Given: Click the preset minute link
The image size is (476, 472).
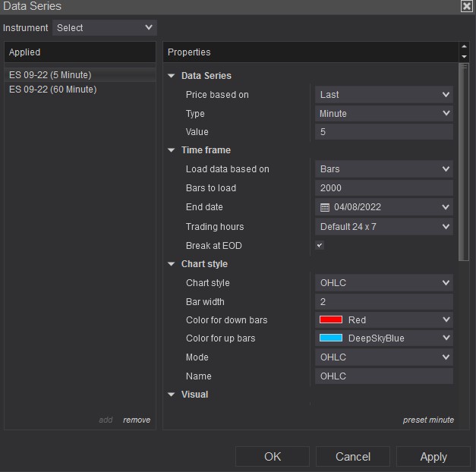Looking at the screenshot, I should click(428, 420).
